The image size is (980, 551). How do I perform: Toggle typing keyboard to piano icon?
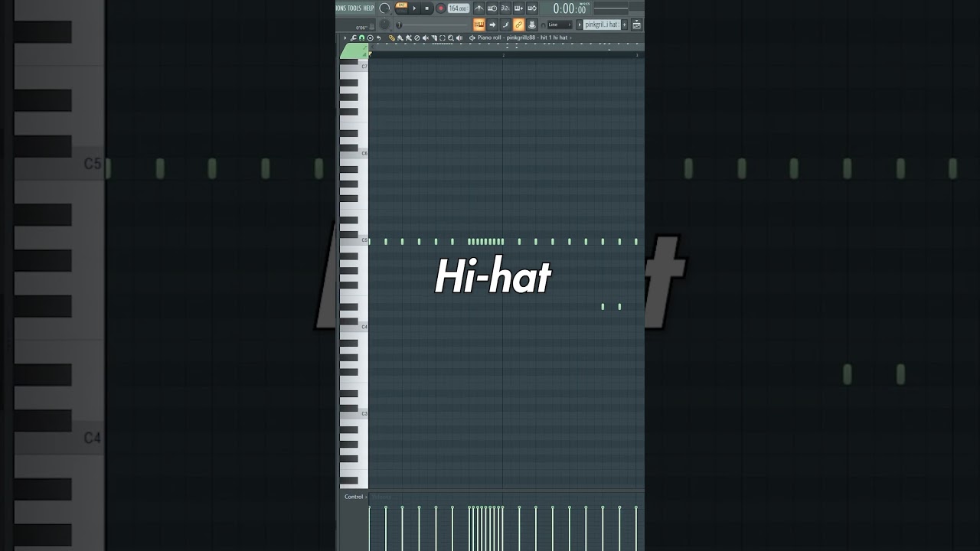479,24
